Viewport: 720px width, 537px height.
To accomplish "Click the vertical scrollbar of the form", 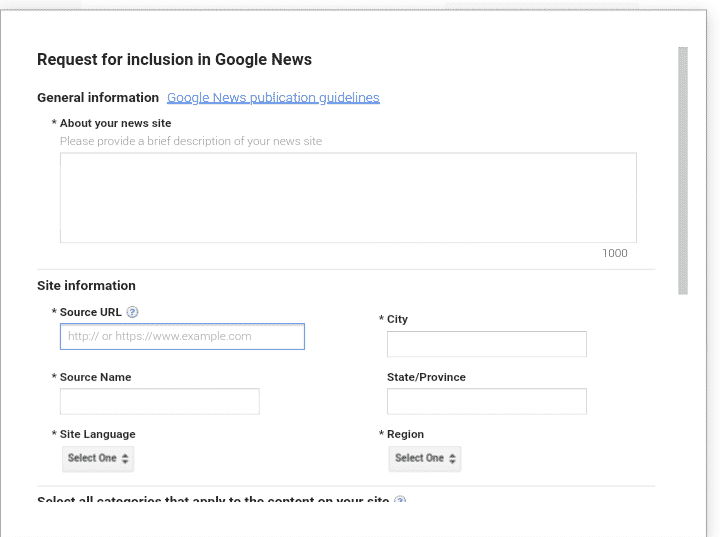I will pyautogui.click(x=683, y=170).
